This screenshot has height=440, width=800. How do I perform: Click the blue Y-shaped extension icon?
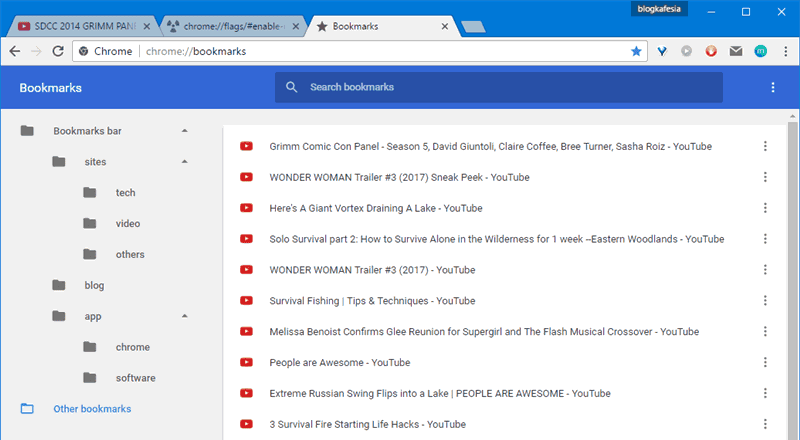[662, 51]
